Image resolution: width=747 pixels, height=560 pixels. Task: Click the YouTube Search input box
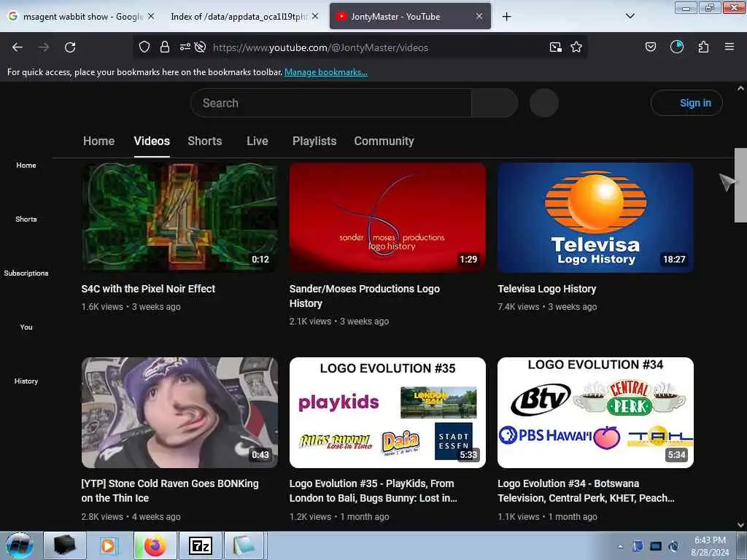click(331, 103)
